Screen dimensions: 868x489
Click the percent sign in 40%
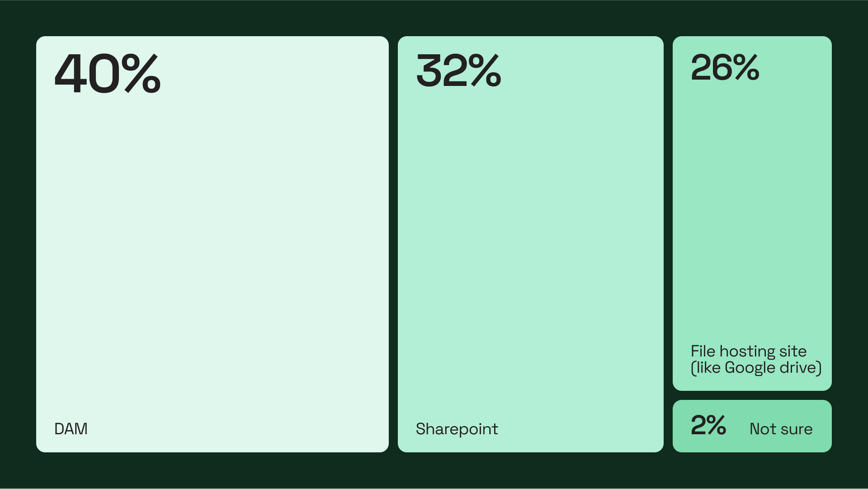tap(141, 74)
